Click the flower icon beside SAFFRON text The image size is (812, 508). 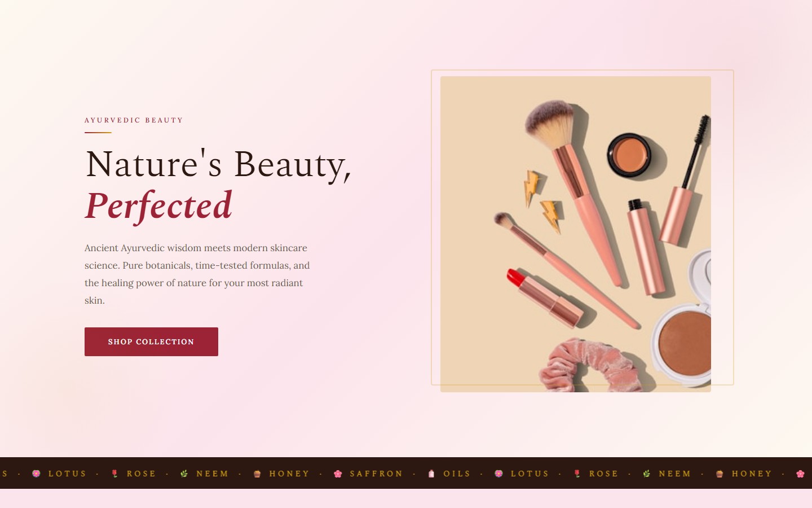click(338, 474)
